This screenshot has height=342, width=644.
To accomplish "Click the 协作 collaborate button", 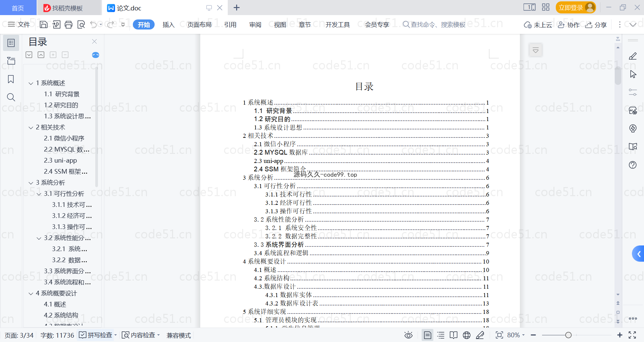I will [x=569, y=24].
